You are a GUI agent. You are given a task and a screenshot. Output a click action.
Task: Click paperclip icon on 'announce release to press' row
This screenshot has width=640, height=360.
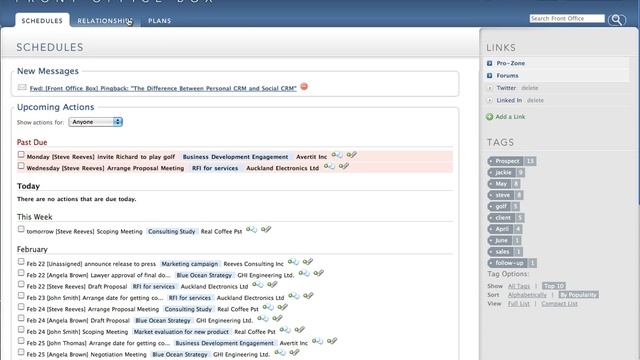[308, 262]
